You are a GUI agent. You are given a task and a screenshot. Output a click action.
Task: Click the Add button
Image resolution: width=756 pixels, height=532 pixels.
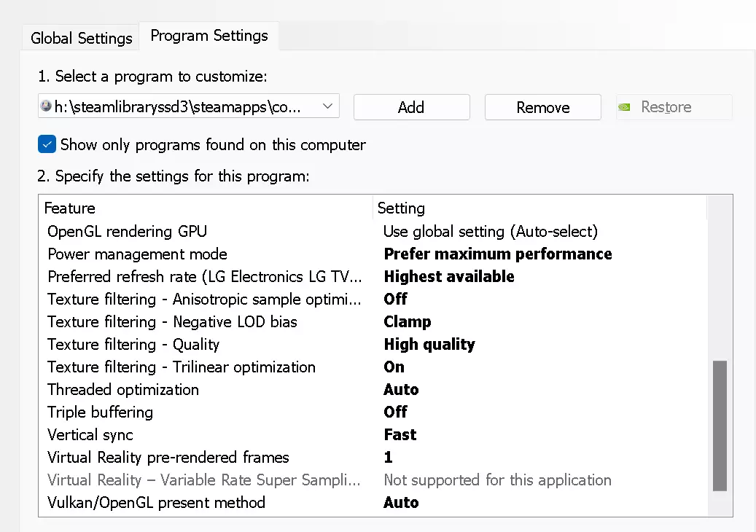pyautogui.click(x=411, y=107)
